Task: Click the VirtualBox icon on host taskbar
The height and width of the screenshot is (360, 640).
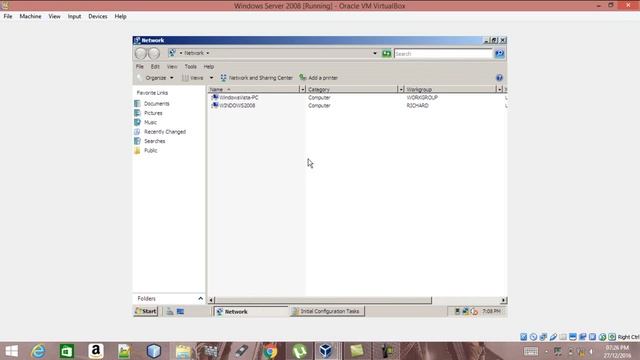Action: [x=326, y=351]
